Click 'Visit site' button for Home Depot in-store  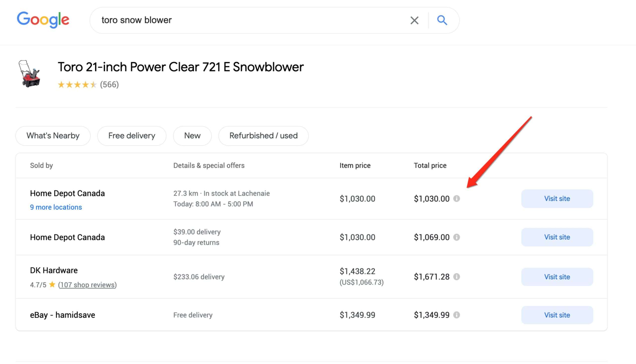click(557, 198)
